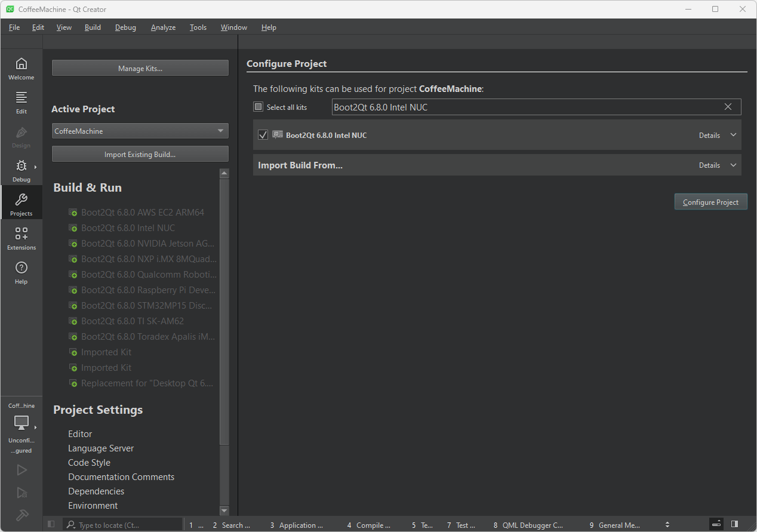Screen dimensions: 757x532
Task: Open the kit selector monitor icon
Action: point(21,423)
